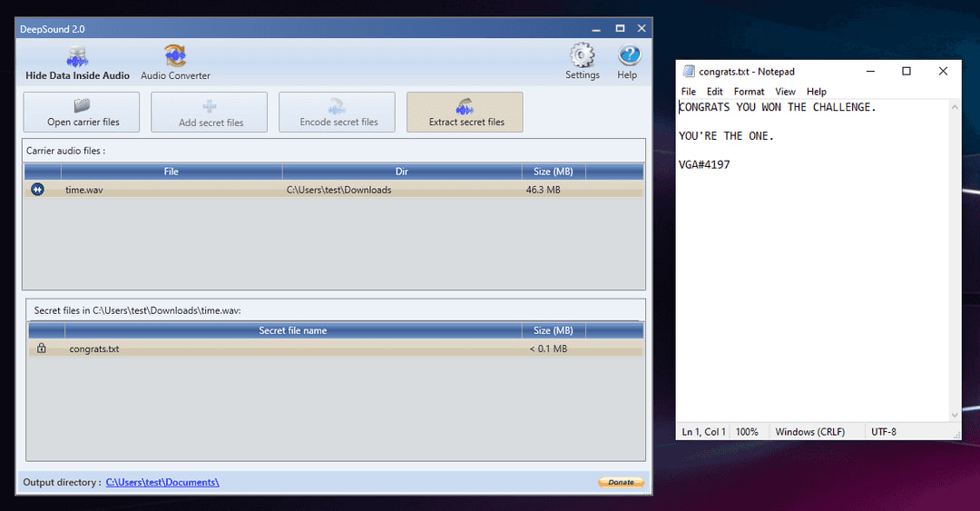
Task: Open DeepSound Settings
Action: 582,62
